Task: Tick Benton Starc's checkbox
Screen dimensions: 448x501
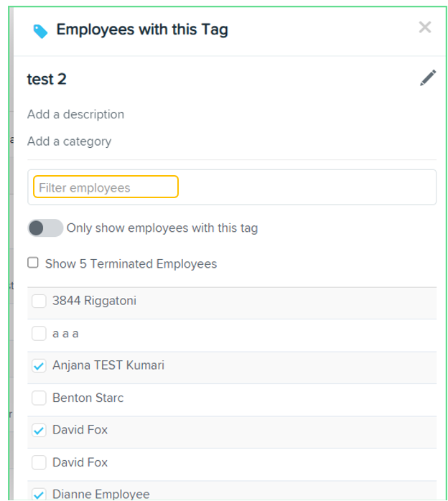Action: (x=39, y=398)
